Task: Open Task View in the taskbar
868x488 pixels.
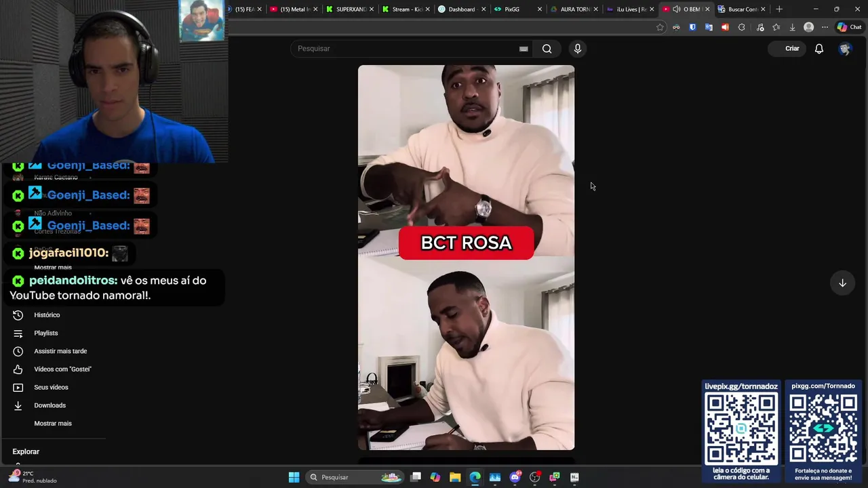Action: (416, 477)
